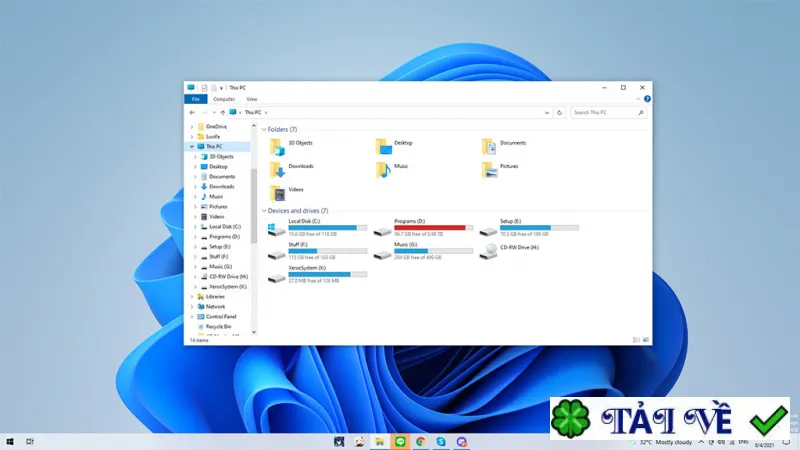Viewport: 800px width, 450px height.
Task: Open the 3D Objects folder icon
Action: point(277,147)
